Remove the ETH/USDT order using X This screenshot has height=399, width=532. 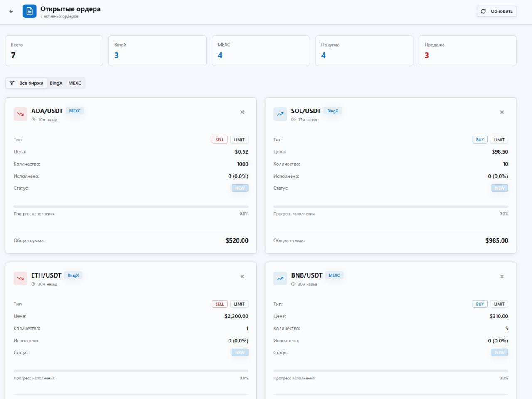point(242,276)
